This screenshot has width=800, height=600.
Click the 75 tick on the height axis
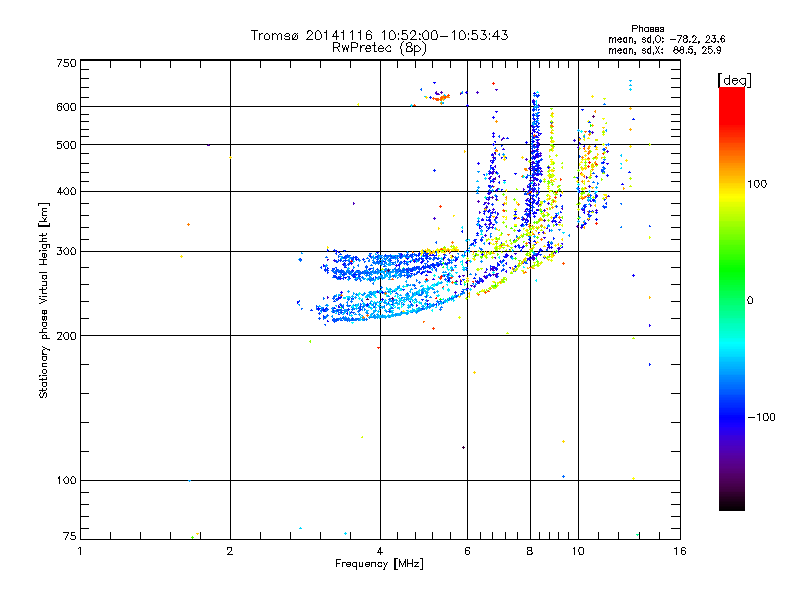(69, 538)
